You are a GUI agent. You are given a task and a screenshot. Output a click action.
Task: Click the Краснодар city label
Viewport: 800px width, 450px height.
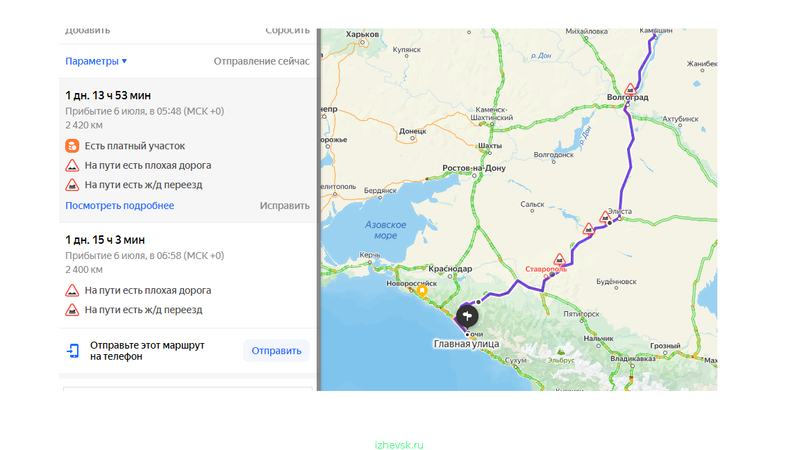450,268
